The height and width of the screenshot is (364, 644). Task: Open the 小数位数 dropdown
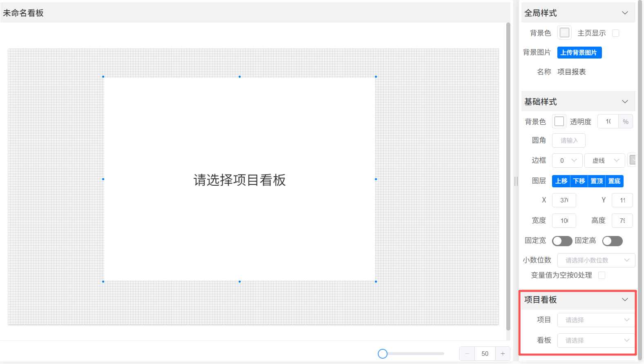coord(596,260)
